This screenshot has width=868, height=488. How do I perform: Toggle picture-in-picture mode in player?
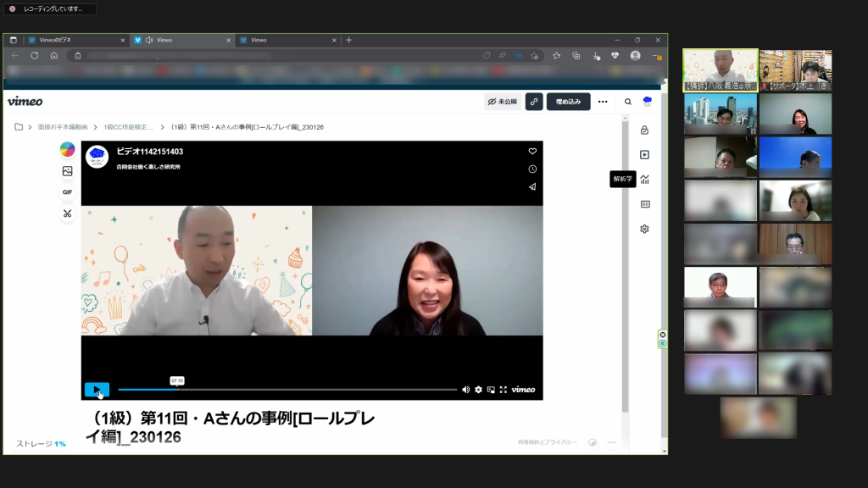(491, 390)
